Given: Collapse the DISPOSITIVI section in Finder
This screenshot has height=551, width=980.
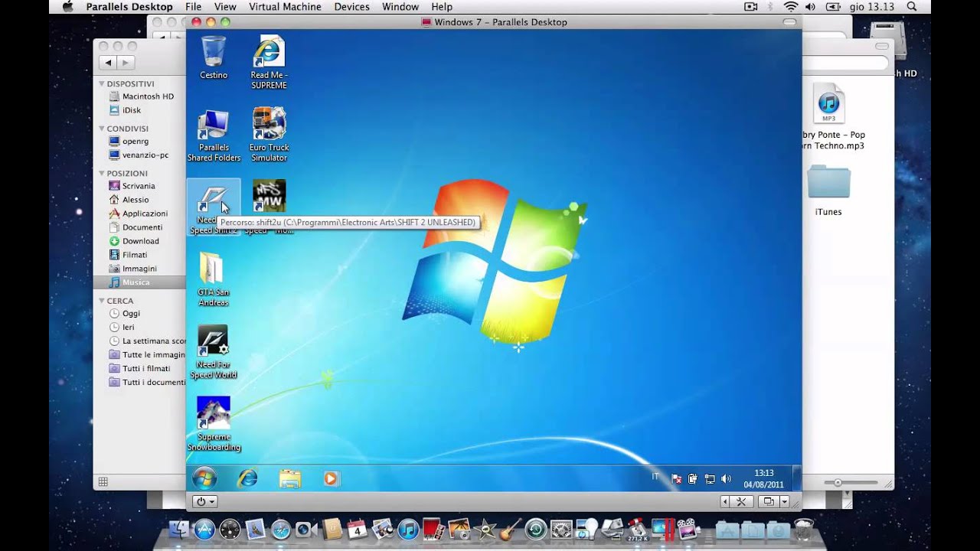Looking at the screenshot, I should 102,84.
